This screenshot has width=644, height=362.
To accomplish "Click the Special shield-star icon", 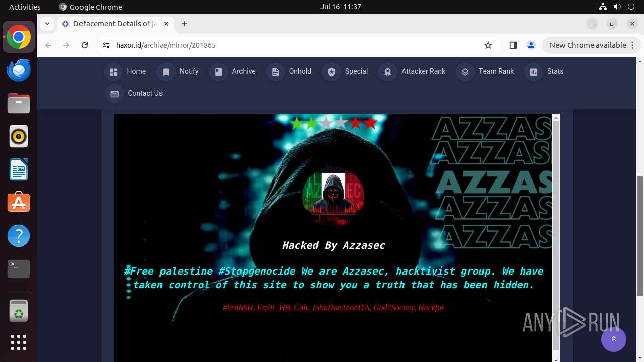I will pyautogui.click(x=331, y=72).
